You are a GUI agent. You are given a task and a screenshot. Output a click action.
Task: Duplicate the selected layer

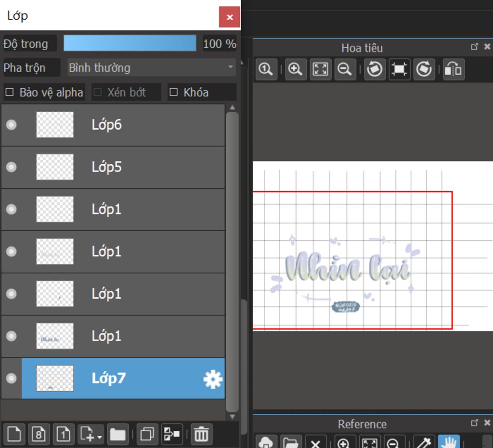coord(147,434)
